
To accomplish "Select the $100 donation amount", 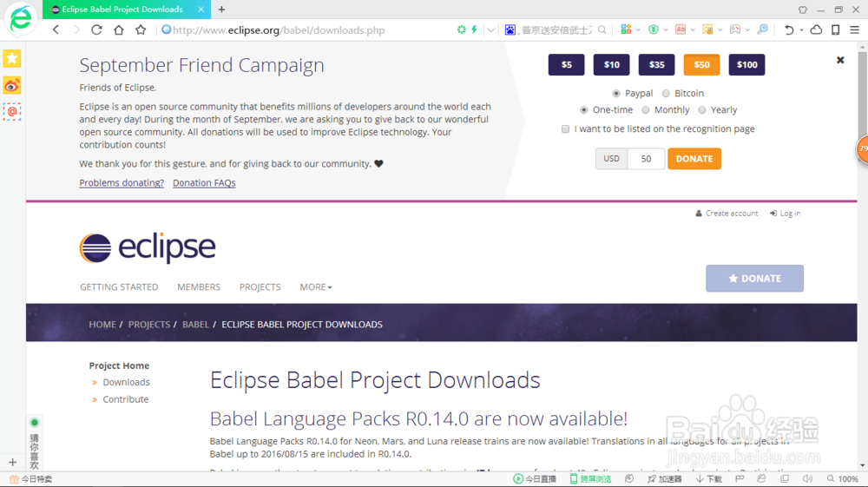I will [746, 65].
